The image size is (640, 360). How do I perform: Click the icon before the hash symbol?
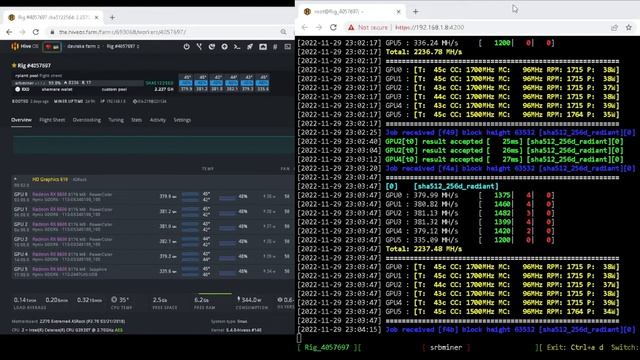pyautogui.click(x=263, y=47)
